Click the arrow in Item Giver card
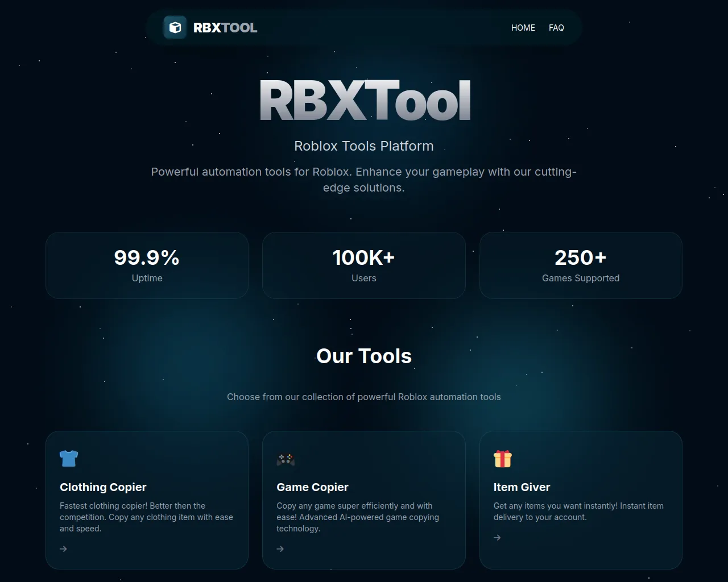The image size is (728, 582). tap(497, 538)
